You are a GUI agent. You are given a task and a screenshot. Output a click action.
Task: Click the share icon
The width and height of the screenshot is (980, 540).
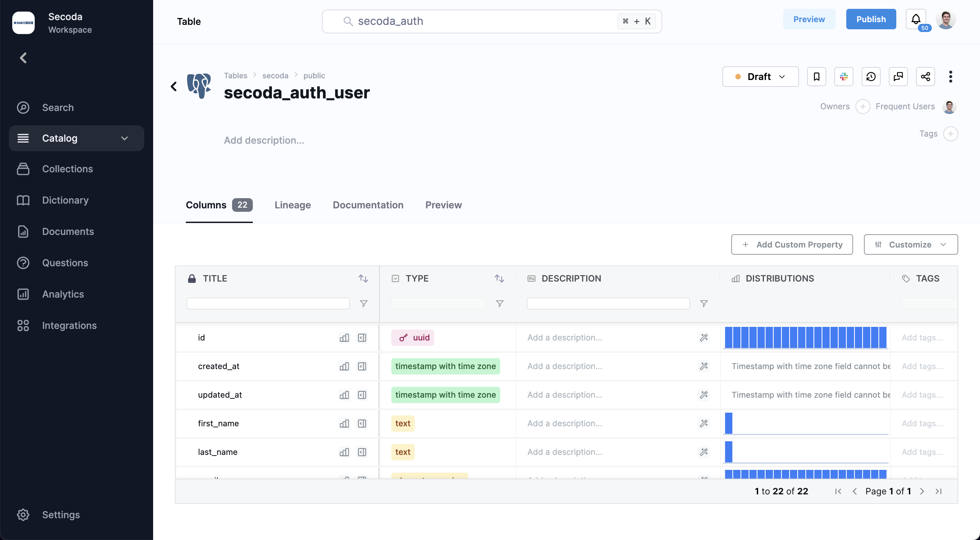(926, 77)
